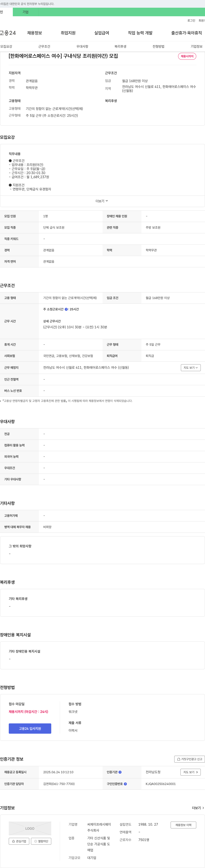Jump to 기업정보 section tab
Image resolution: width=205 pixels, height=868 pixels.
[197, 46]
